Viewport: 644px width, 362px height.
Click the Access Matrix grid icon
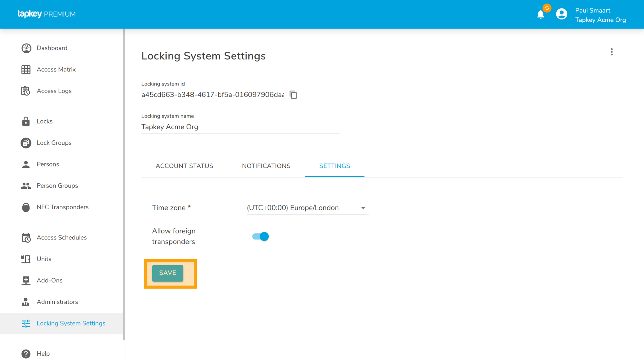pos(26,69)
